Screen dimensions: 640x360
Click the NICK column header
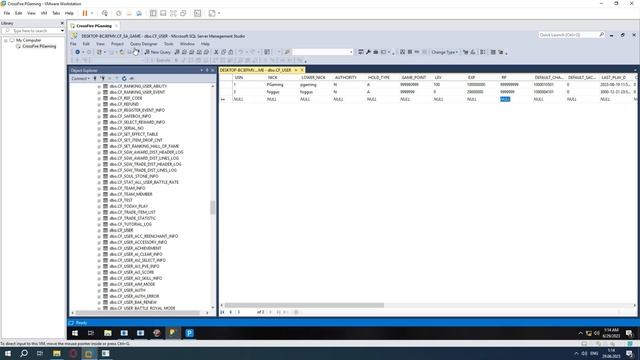pyautogui.click(x=273, y=78)
